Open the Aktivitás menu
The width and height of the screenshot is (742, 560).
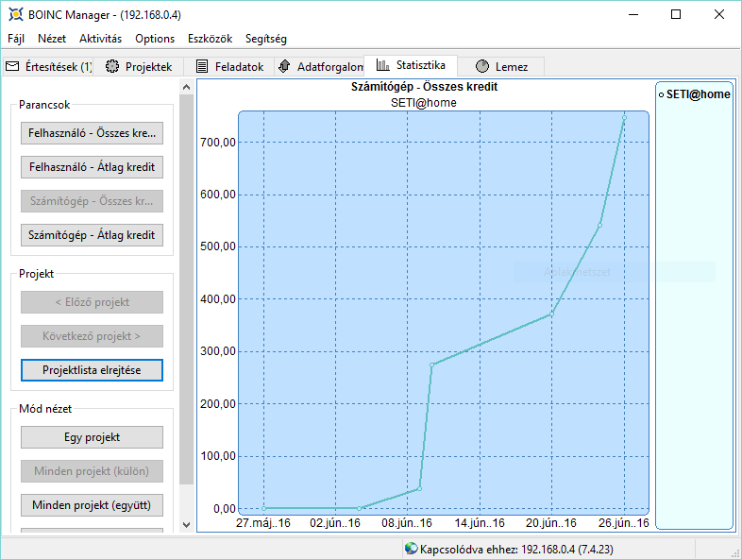(x=100, y=39)
